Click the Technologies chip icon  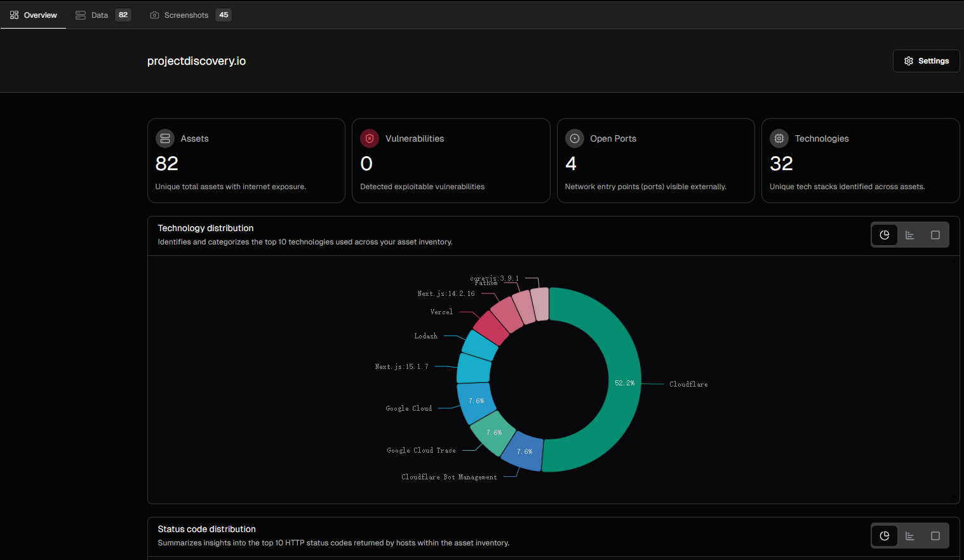pos(779,138)
